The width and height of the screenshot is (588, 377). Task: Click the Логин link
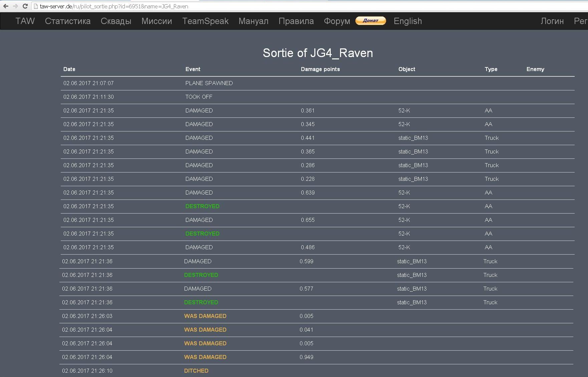tap(552, 21)
